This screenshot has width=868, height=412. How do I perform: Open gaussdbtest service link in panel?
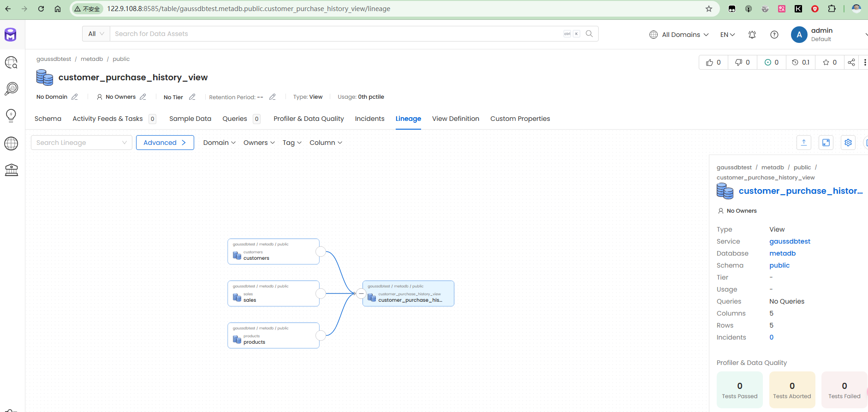tap(790, 241)
